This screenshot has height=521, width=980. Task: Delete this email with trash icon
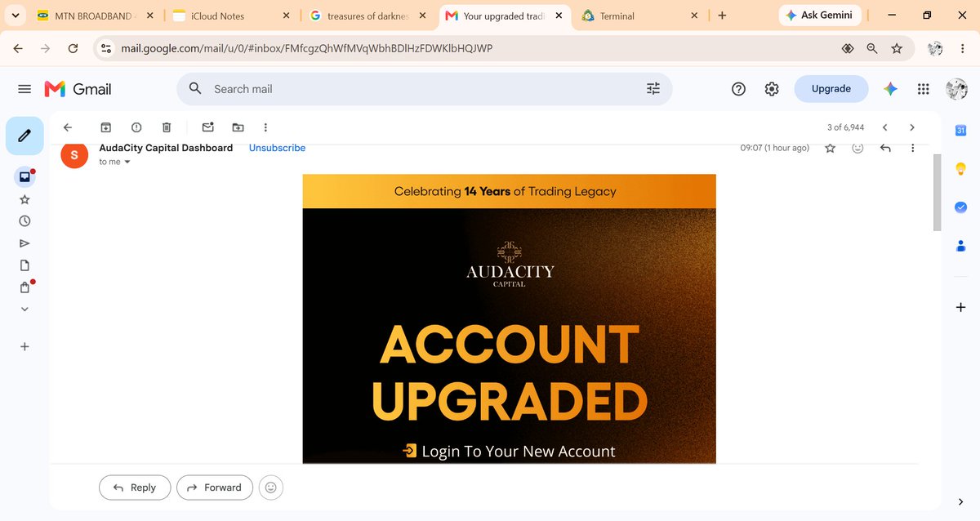[166, 127]
